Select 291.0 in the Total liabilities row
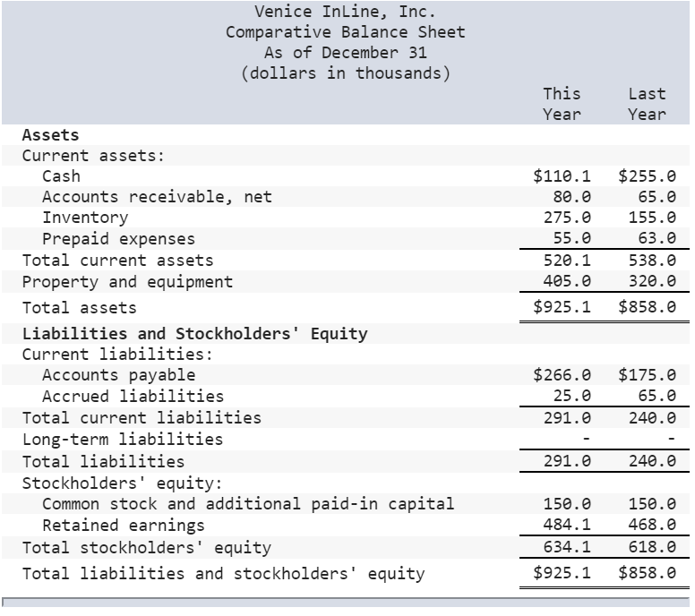 pos(567,461)
